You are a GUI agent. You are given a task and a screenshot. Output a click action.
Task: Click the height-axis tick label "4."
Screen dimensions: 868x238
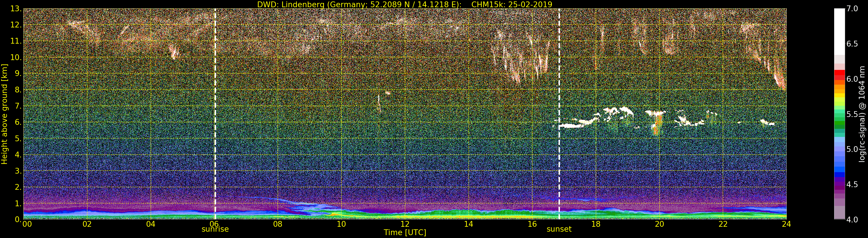[18, 155]
